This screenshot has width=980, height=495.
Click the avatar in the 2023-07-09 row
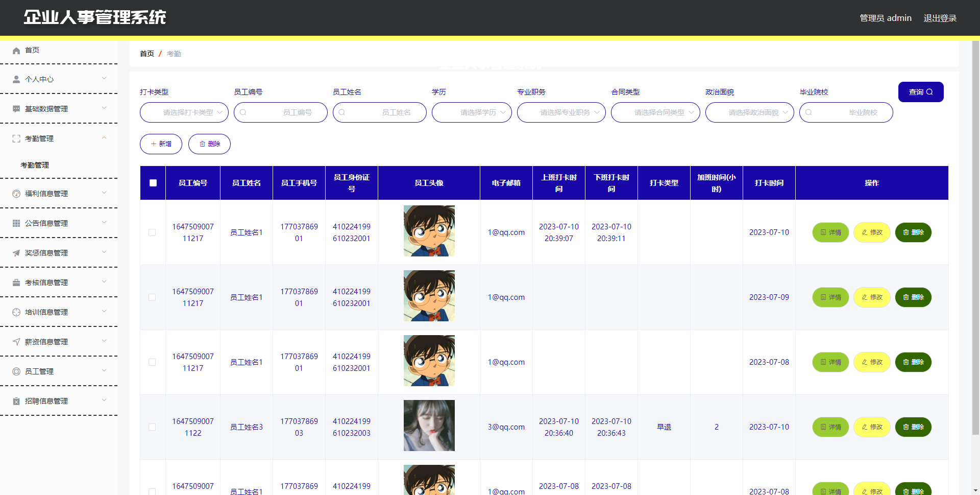click(x=429, y=296)
